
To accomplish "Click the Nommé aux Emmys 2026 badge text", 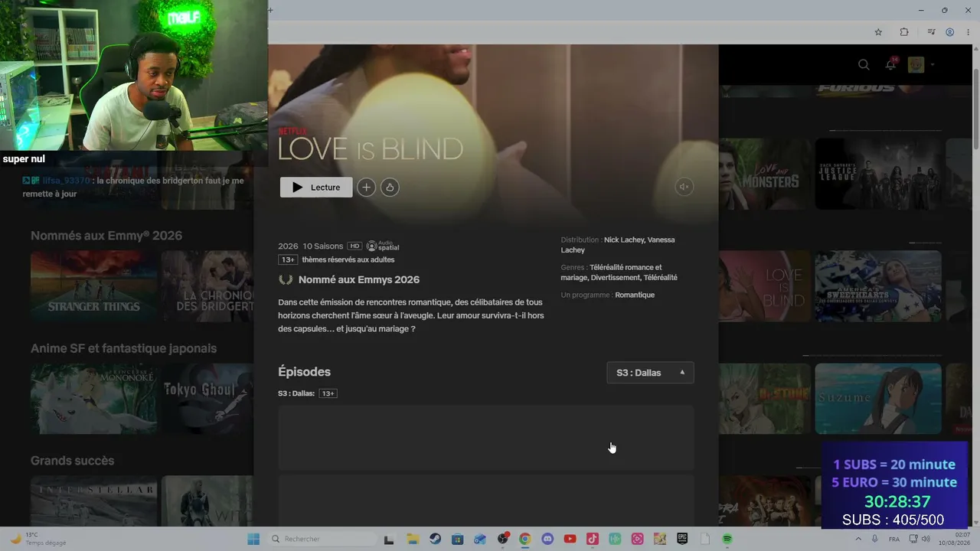I will pyautogui.click(x=359, y=280).
